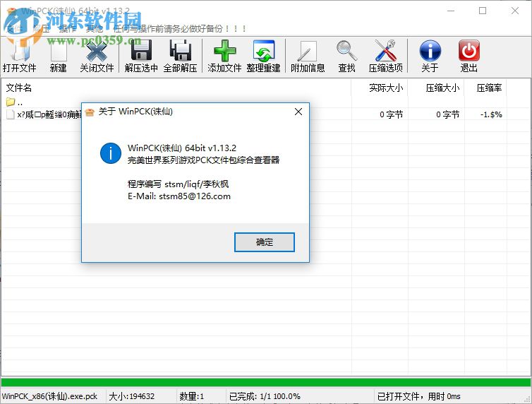
Task: Click the 'WinPCK(诛仙) 64bit v1.13.2' text in the dialog
Action: pyautogui.click(x=182, y=148)
